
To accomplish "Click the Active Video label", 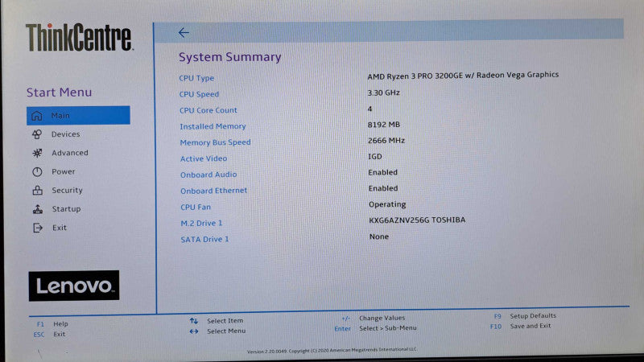I will [x=204, y=158].
